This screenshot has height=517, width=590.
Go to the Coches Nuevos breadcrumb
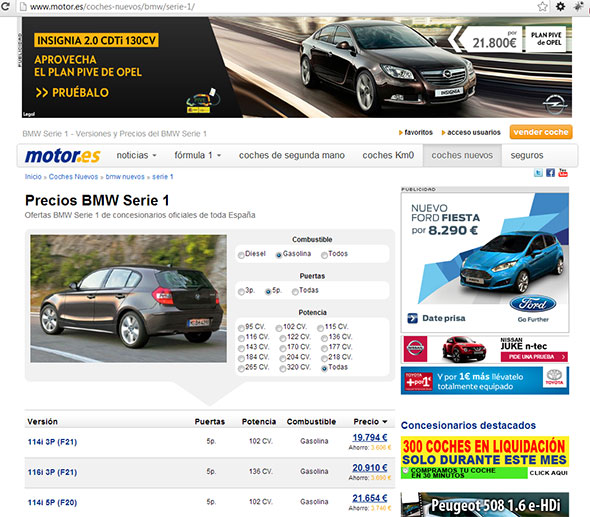point(73,177)
